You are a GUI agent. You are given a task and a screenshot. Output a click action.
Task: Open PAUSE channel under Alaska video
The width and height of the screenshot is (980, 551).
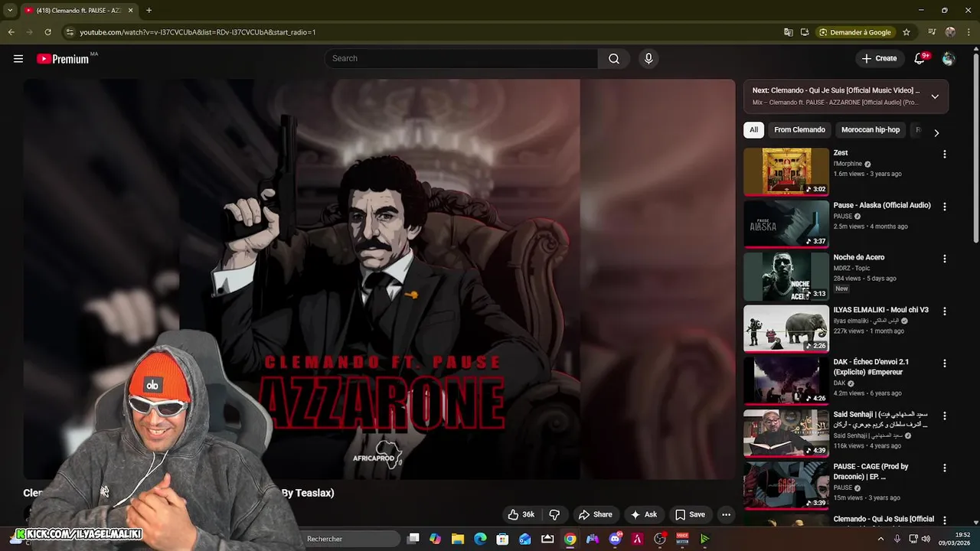[x=843, y=217]
